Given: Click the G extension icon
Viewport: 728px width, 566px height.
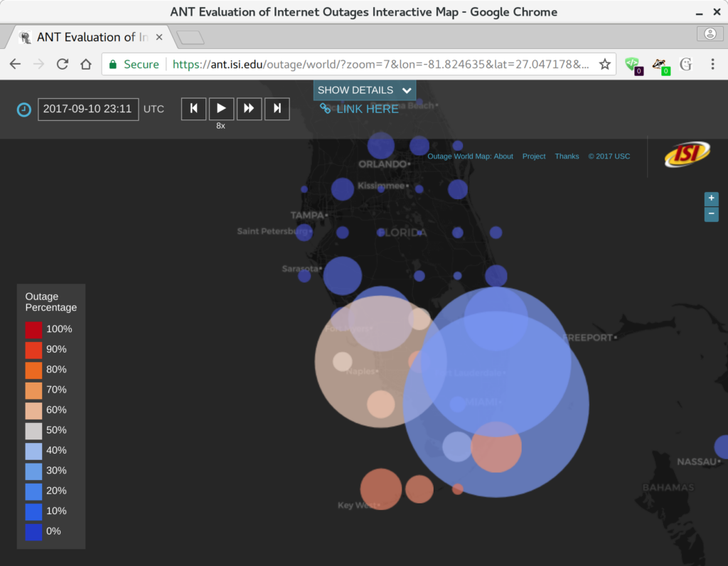Looking at the screenshot, I should (x=686, y=64).
